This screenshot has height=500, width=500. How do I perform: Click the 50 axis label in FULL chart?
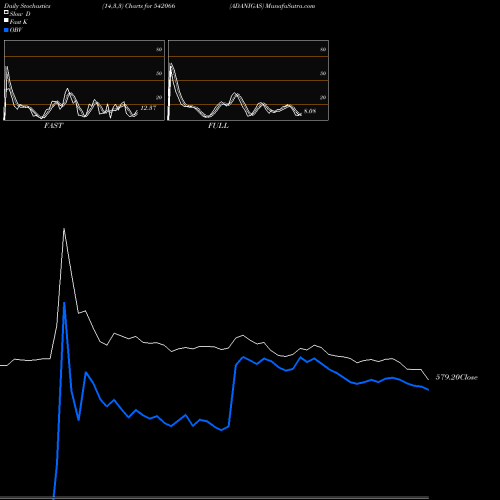(x=323, y=73)
